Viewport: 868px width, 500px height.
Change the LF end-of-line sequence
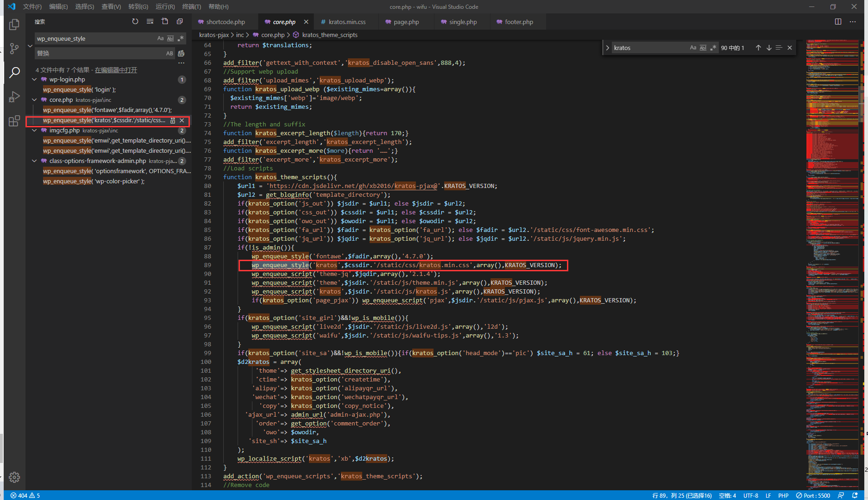(x=768, y=495)
